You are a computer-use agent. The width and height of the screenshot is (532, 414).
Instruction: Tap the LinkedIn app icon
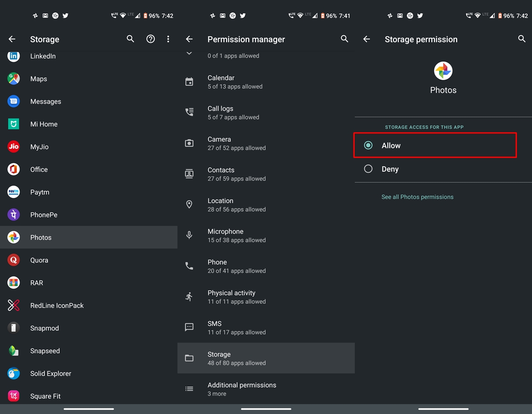tap(14, 56)
